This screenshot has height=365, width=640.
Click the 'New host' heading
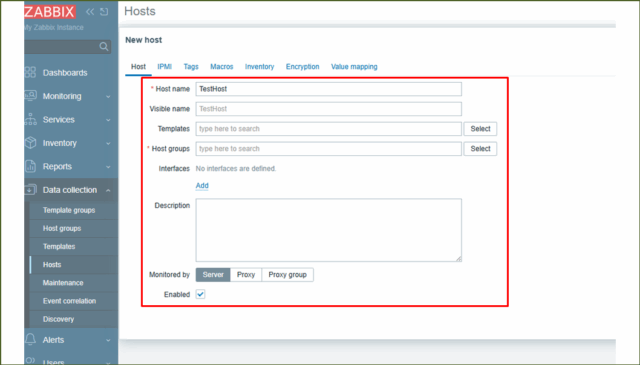[144, 40]
